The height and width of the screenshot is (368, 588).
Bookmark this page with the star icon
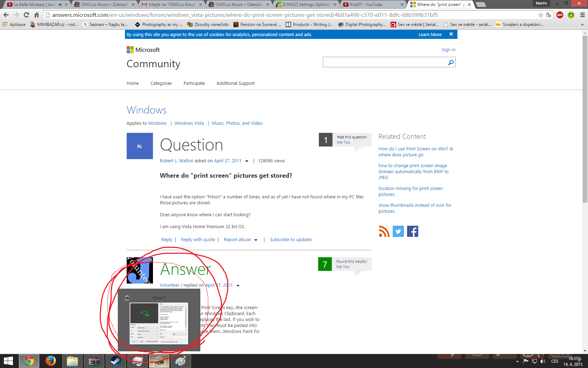click(541, 15)
